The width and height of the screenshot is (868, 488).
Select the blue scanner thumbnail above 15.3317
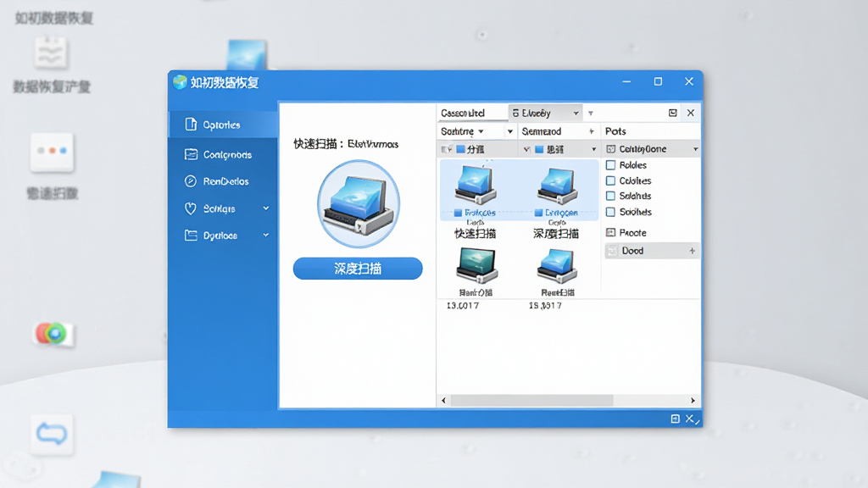coord(557,267)
